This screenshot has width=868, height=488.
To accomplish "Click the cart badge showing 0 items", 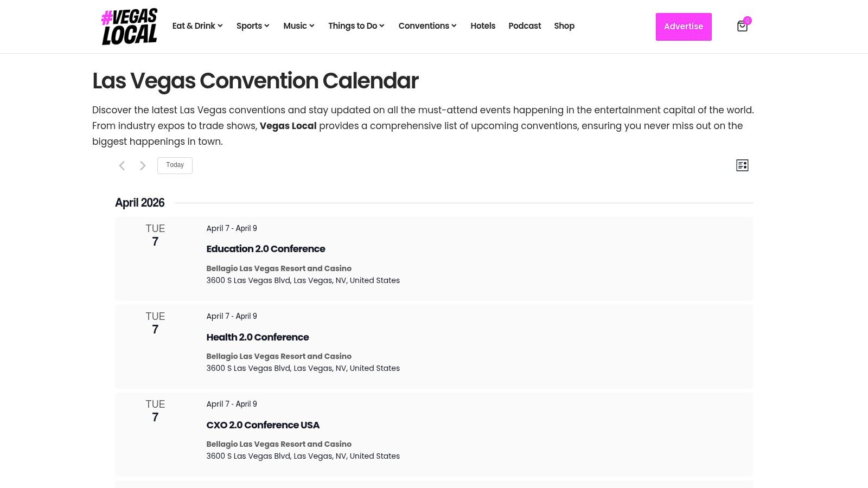I will tap(748, 20).
